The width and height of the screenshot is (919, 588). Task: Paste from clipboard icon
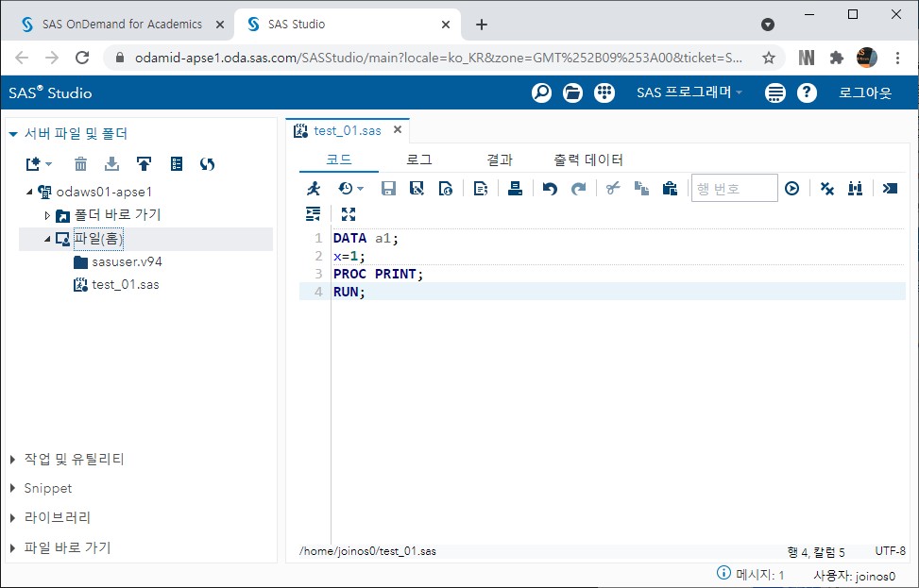click(x=670, y=189)
